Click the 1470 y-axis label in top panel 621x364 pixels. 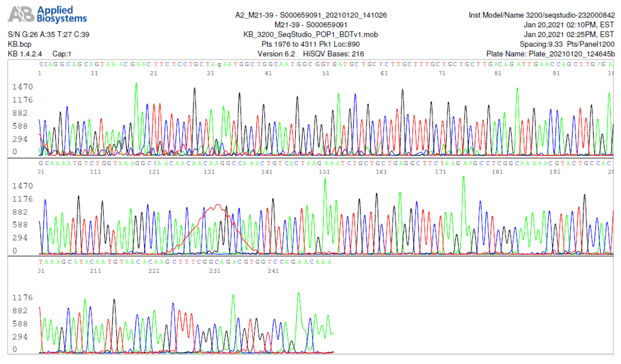pos(22,87)
